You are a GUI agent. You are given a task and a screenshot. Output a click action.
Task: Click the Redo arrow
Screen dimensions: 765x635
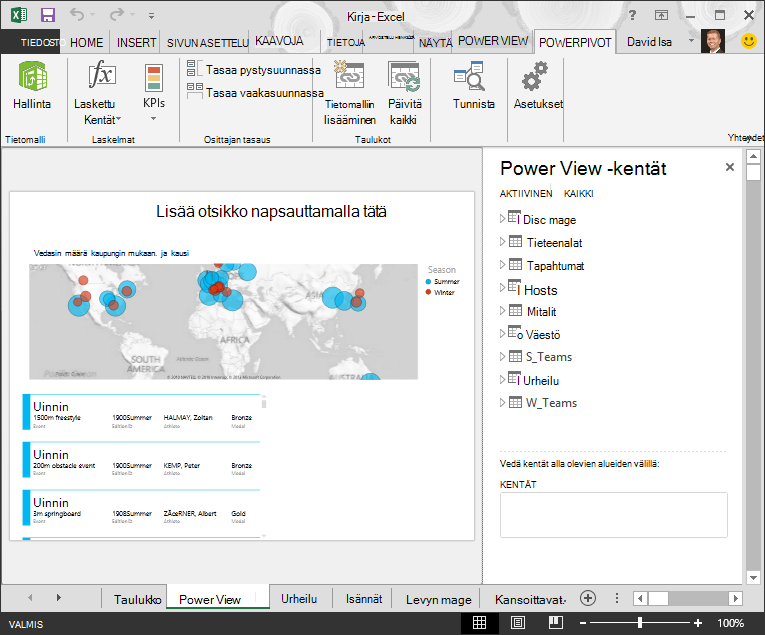[x=117, y=15]
